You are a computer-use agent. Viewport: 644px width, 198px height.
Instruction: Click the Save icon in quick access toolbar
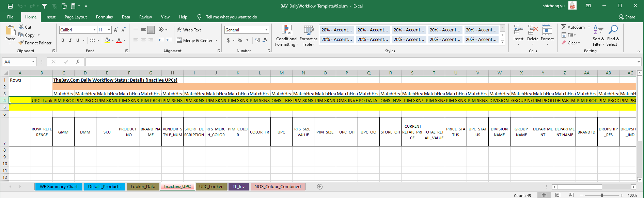(x=10, y=6)
